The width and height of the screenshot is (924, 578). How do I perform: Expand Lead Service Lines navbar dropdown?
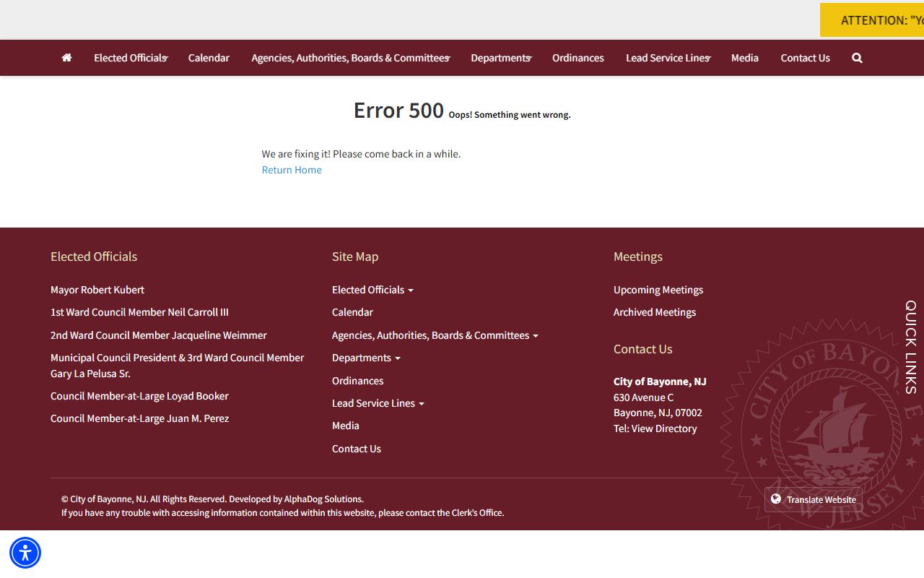coord(668,58)
